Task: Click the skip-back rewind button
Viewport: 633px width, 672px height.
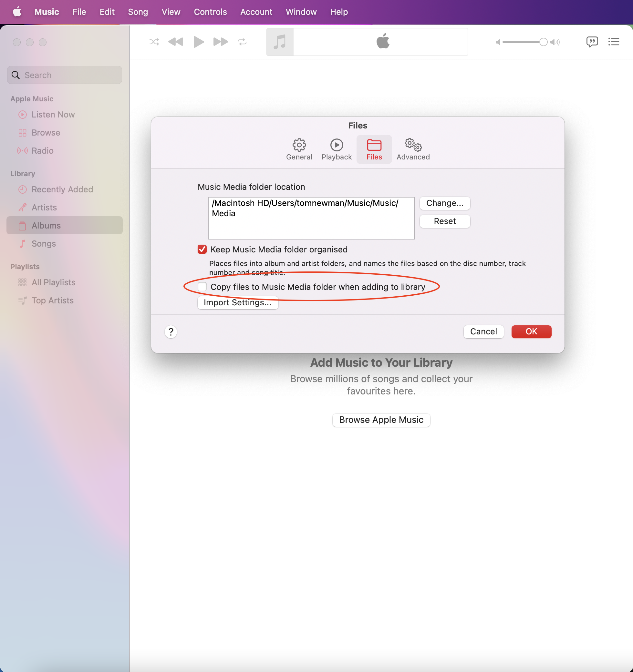Action: pyautogui.click(x=175, y=42)
